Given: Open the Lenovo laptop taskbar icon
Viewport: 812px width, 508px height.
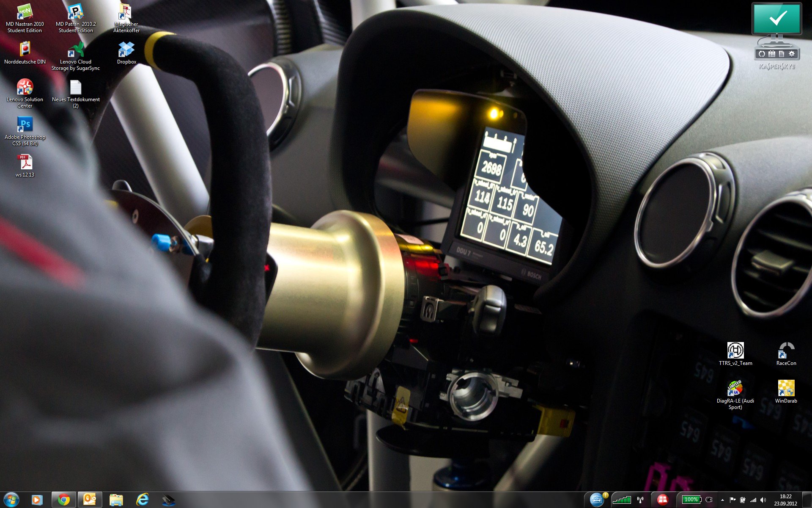Looking at the screenshot, I should [169, 500].
